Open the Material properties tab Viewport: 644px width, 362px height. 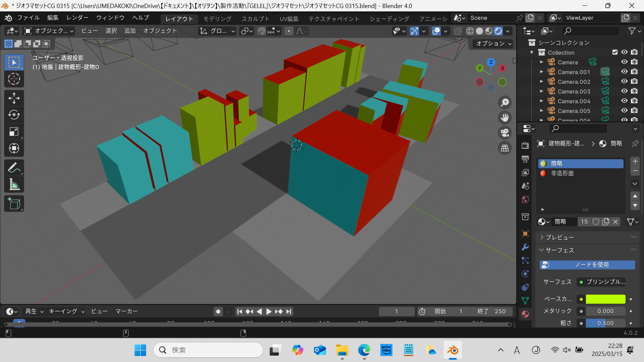[x=525, y=314]
